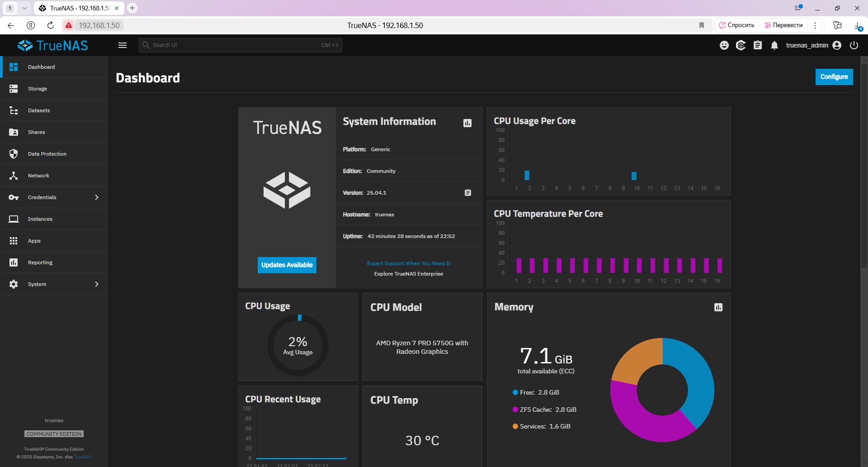Click the core 2 usage bar

click(x=527, y=175)
